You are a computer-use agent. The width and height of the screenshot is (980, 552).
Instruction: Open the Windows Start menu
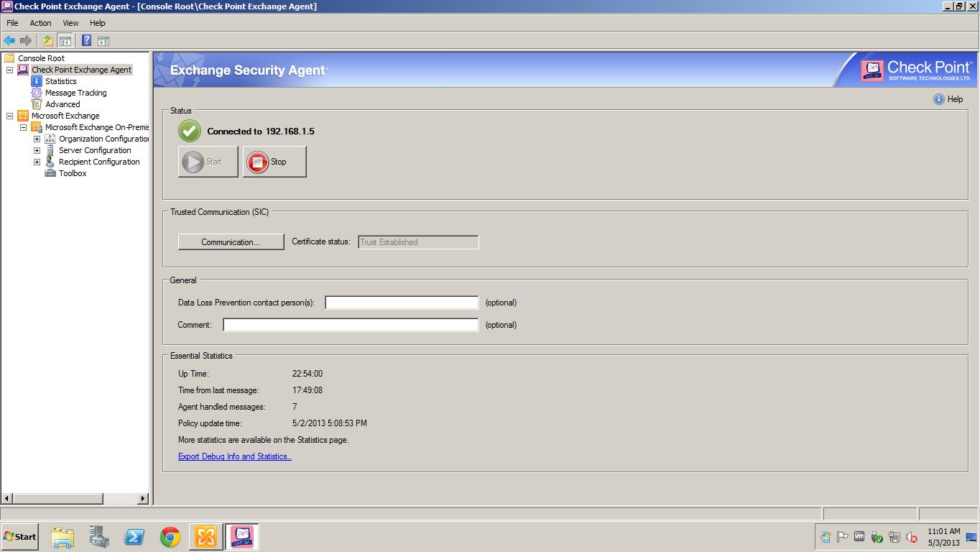pyautogui.click(x=20, y=537)
